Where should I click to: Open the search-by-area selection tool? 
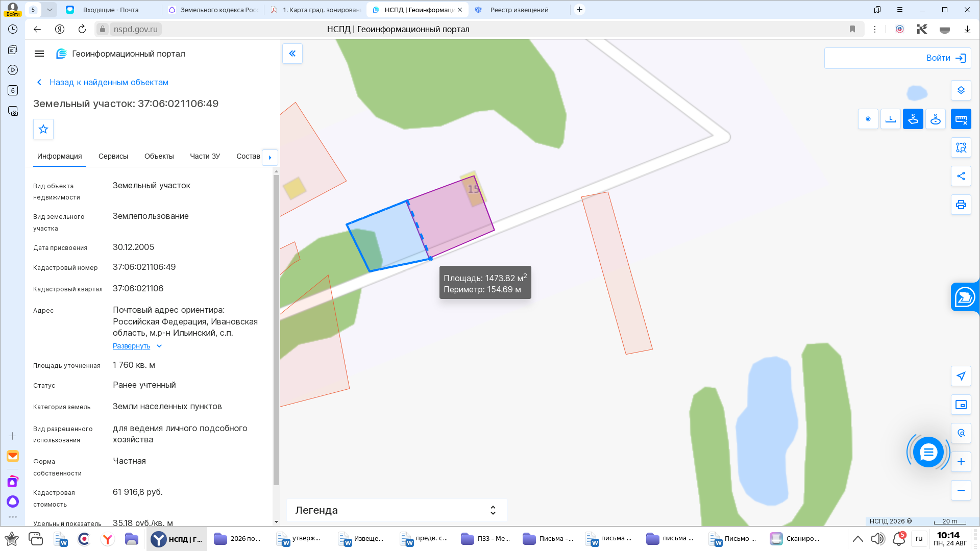961,147
